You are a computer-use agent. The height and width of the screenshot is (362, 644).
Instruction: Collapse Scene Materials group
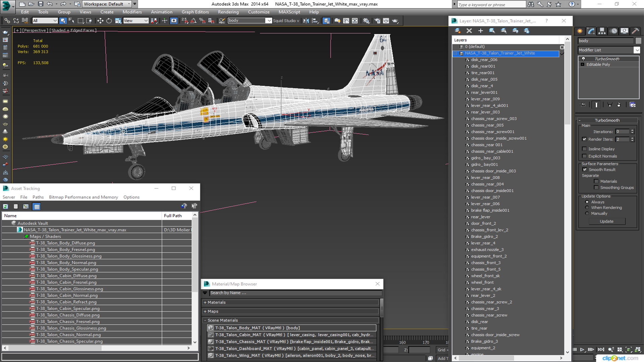pyautogui.click(x=205, y=320)
